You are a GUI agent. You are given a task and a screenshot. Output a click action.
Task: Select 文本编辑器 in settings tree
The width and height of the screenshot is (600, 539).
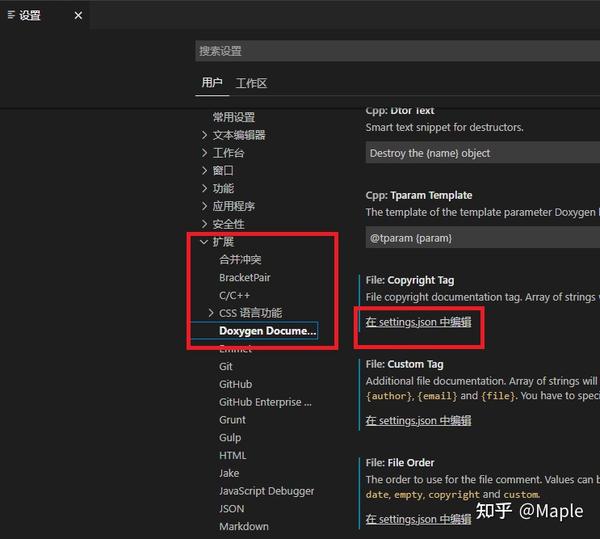click(x=239, y=135)
